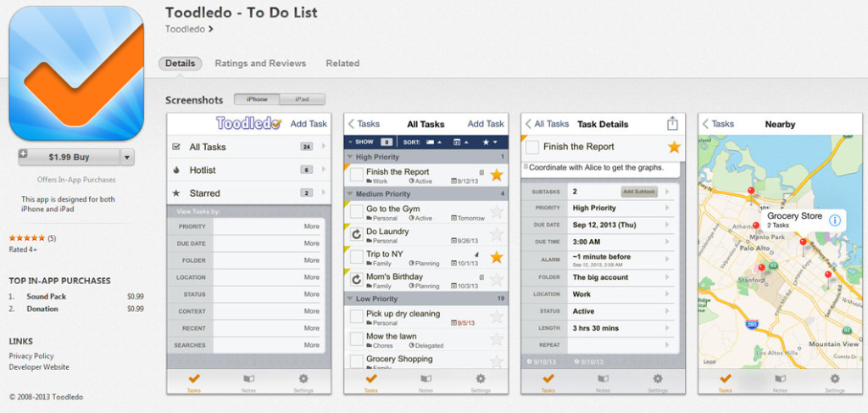The width and height of the screenshot is (868, 413).
Task: Check the Finish the Report task checkbox in list
Action: tap(357, 175)
